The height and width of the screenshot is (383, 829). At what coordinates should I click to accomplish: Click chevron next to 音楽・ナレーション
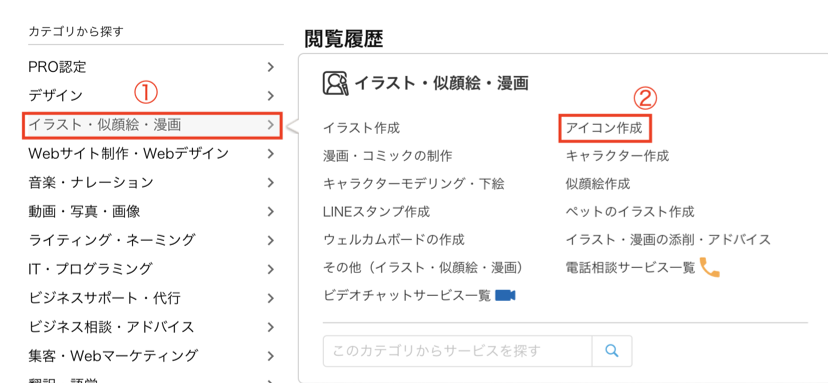coord(271,183)
